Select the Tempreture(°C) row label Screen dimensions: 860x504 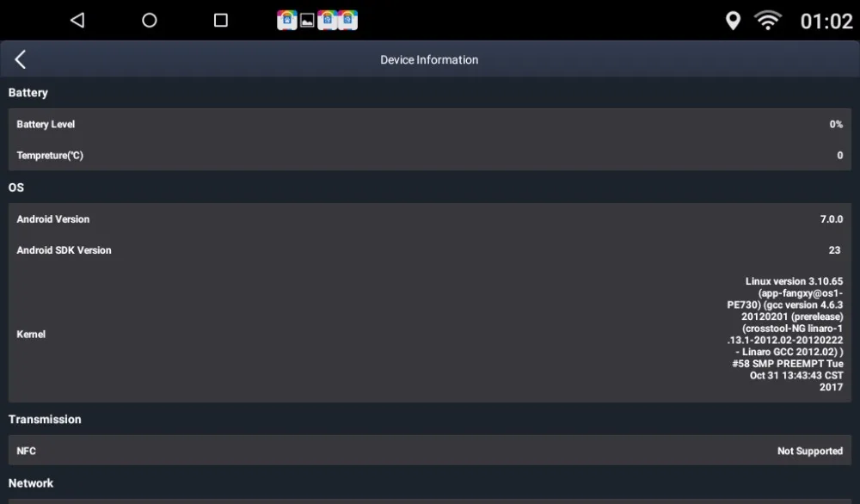50,156
